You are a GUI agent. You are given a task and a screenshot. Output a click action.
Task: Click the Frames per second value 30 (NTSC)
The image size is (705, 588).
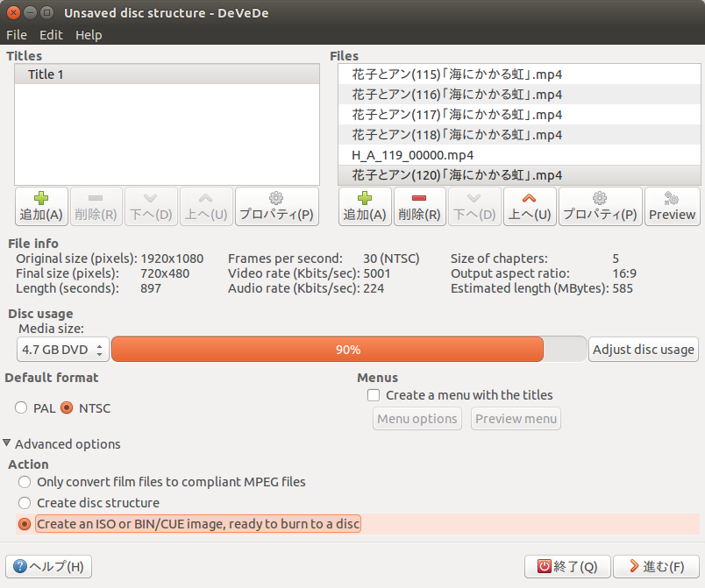[391, 259]
